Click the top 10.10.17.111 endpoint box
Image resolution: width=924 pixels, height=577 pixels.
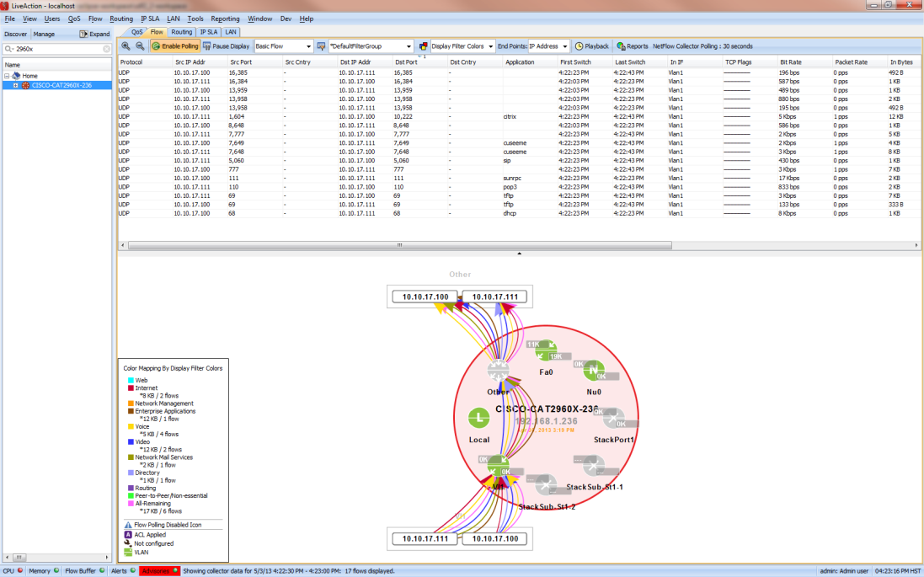[495, 297]
